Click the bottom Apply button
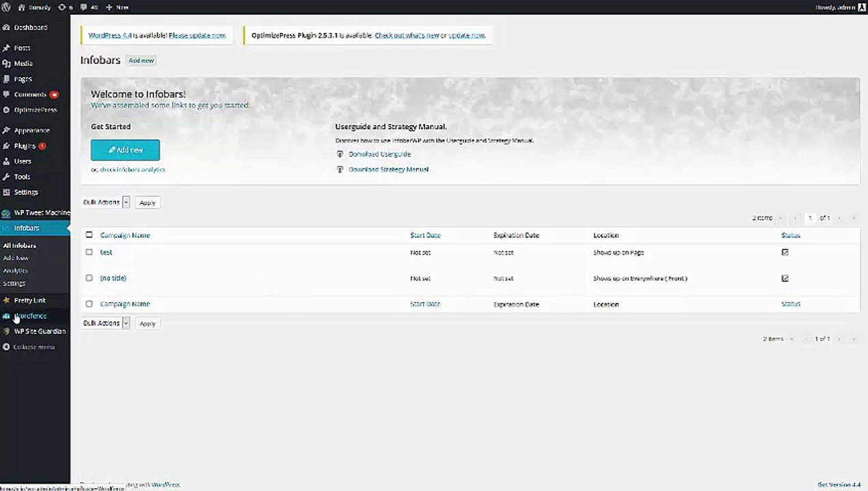 point(147,323)
